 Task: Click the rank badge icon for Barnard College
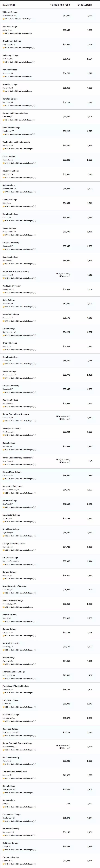(x=3, y=507)
